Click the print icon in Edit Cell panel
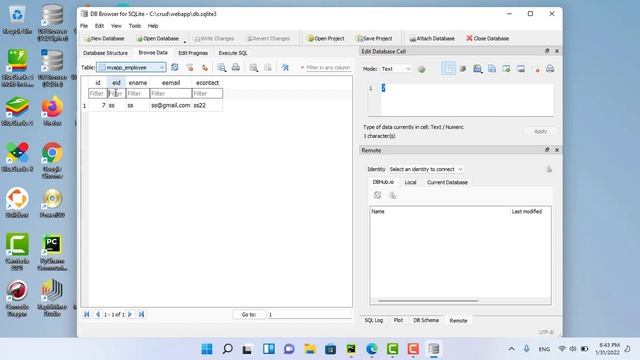The image size is (640, 360). click(x=550, y=69)
